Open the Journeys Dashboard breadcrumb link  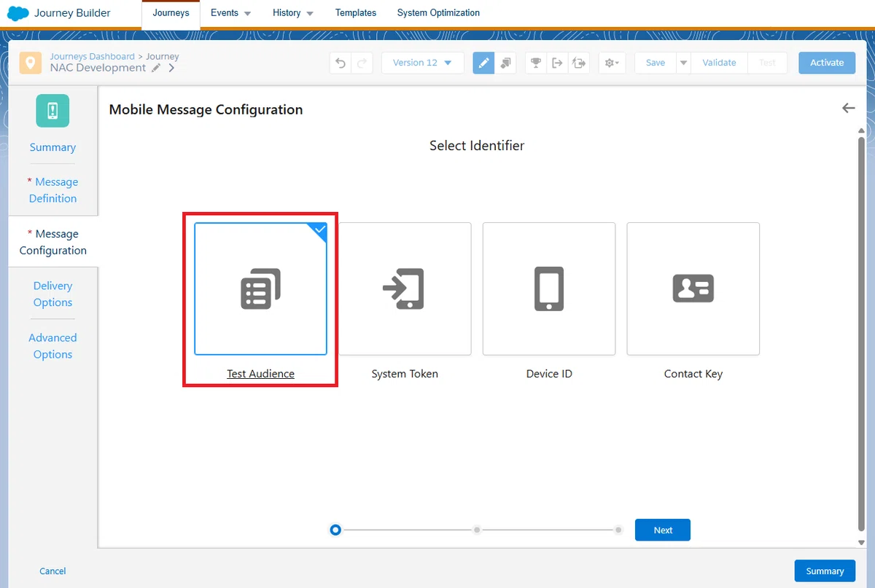point(92,56)
